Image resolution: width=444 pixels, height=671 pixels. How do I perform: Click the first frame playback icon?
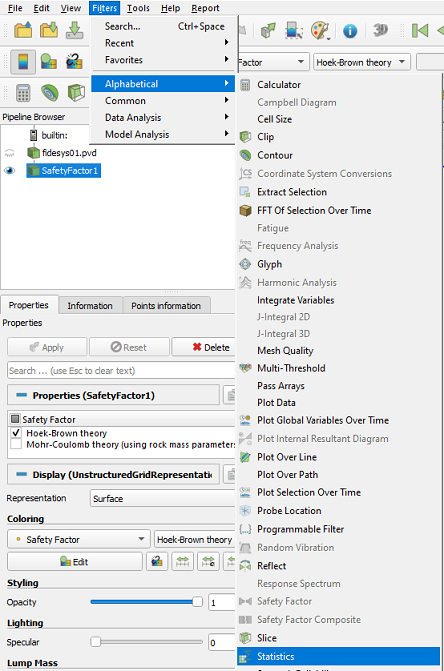coord(420,30)
